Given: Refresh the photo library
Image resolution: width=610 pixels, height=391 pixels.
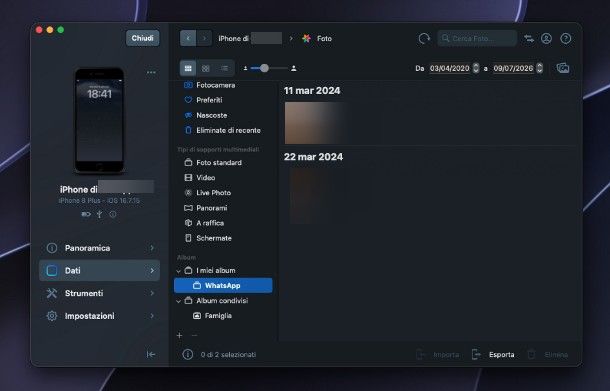Looking at the screenshot, I should (424, 38).
